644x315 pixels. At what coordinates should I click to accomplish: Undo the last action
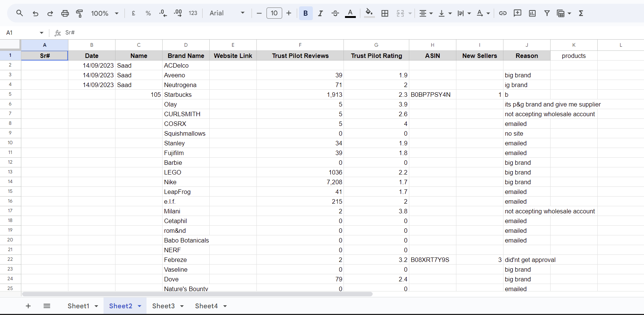[x=36, y=13]
